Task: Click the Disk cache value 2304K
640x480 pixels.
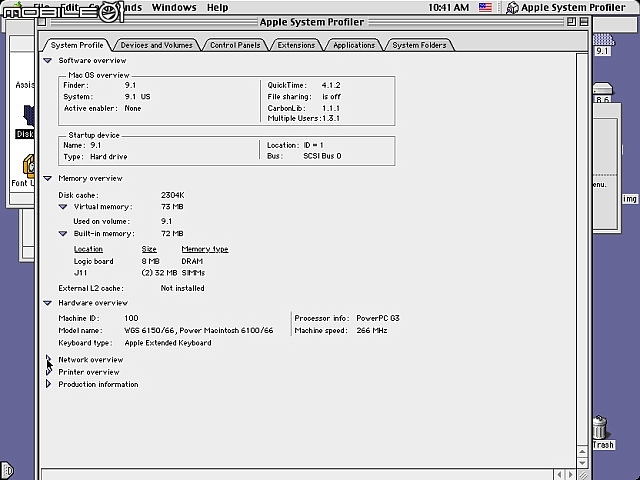Action: [173, 195]
